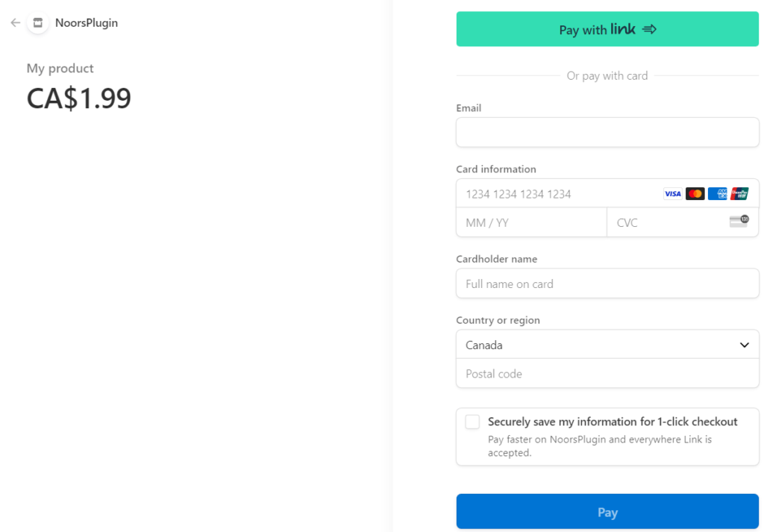The height and width of the screenshot is (532, 764).
Task: Click the Link arrow icon on the green button
Action: coord(648,28)
